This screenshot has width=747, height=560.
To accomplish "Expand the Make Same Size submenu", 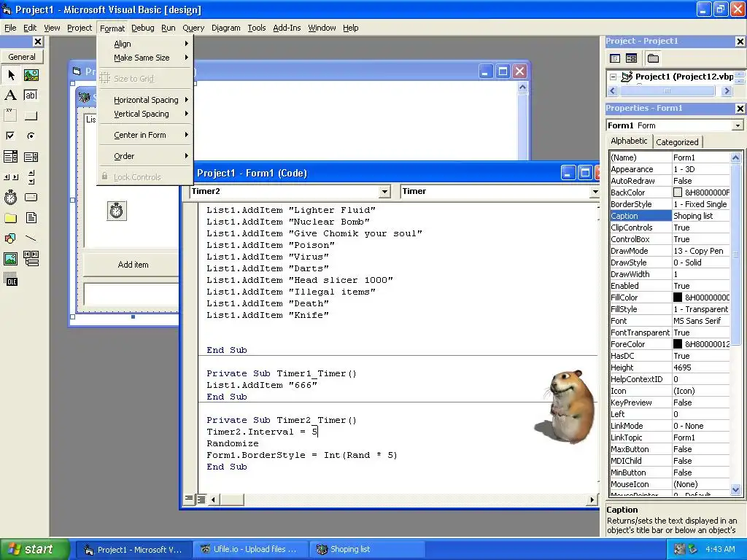I will (145, 58).
